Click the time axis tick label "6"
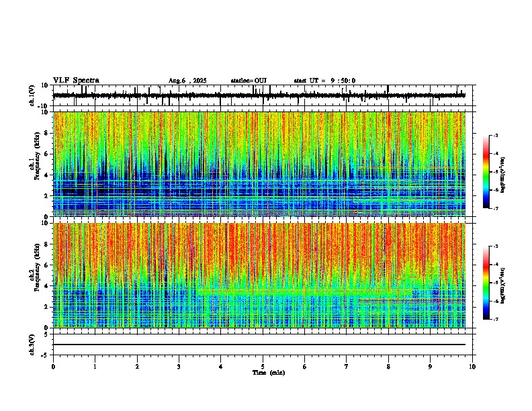 [304, 367]
